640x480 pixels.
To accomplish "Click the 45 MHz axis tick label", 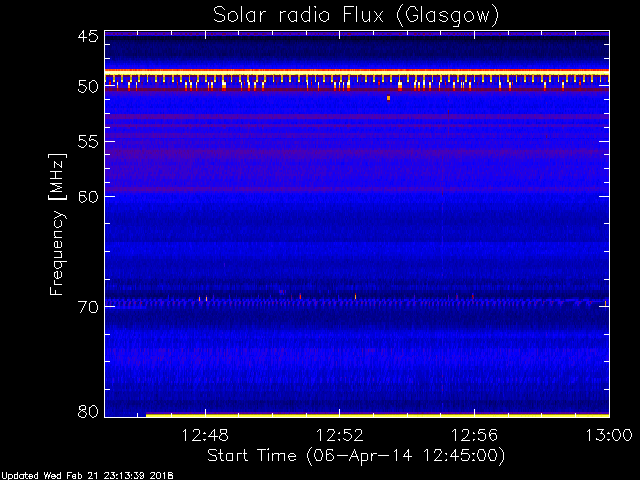I will (x=88, y=36).
